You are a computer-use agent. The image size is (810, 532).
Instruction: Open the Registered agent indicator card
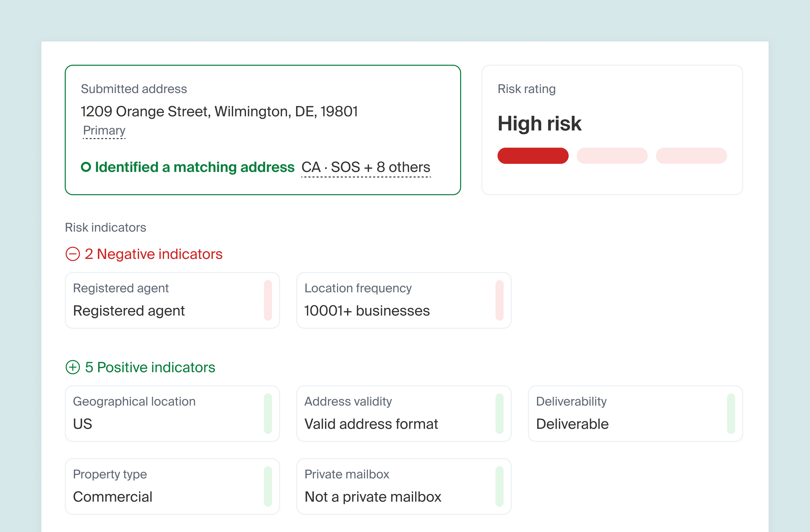[x=172, y=300]
